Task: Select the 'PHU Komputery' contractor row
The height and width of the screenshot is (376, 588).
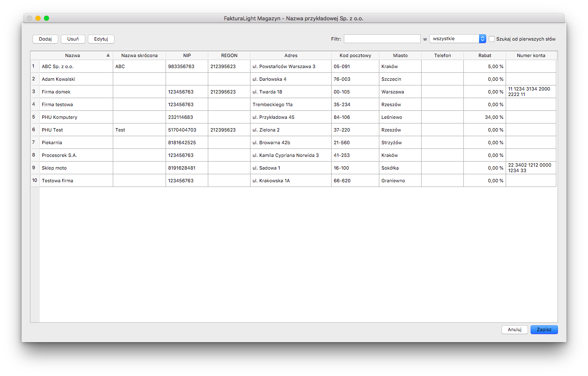Action: click(x=293, y=117)
